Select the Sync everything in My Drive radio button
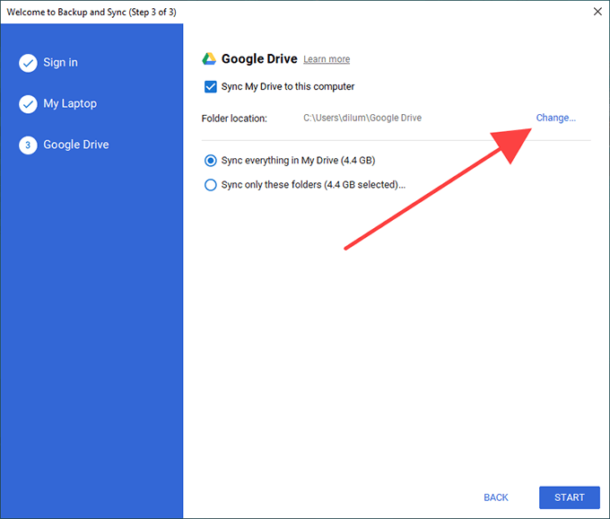The height and width of the screenshot is (519, 610). coord(210,160)
